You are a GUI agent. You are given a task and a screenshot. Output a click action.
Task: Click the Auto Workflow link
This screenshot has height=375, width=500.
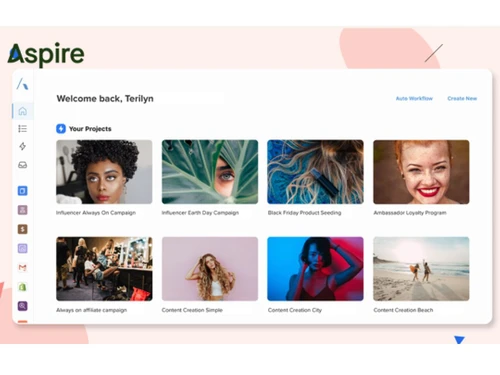click(414, 98)
